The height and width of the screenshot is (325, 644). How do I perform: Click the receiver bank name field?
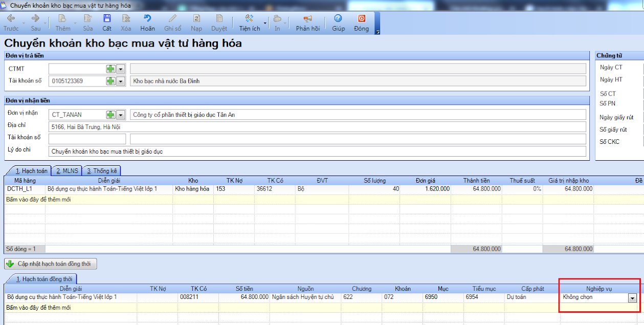tap(358, 139)
